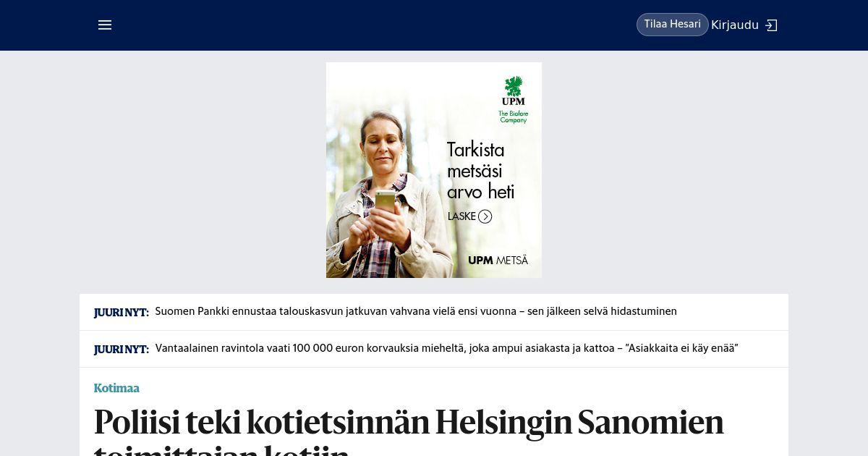868x456 pixels.
Task: Click the login arrow icon beside Kirjaudu
Action: [771, 25]
